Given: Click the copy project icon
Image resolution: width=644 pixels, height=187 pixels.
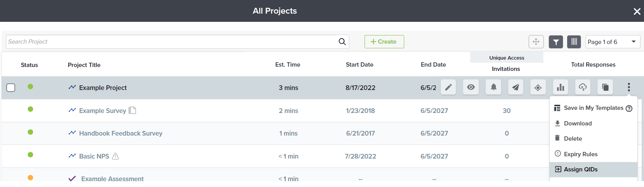Looking at the screenshot, I should click(605, 87).
